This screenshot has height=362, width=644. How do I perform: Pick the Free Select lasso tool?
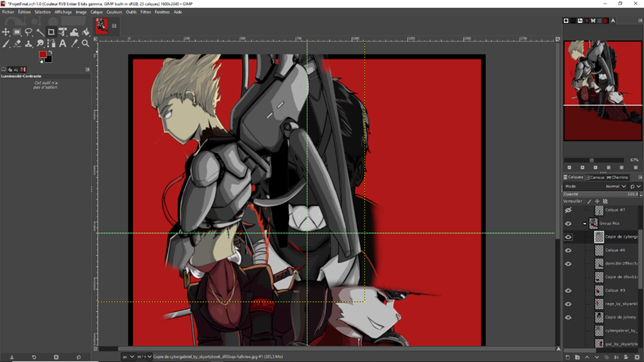[29, 32]
